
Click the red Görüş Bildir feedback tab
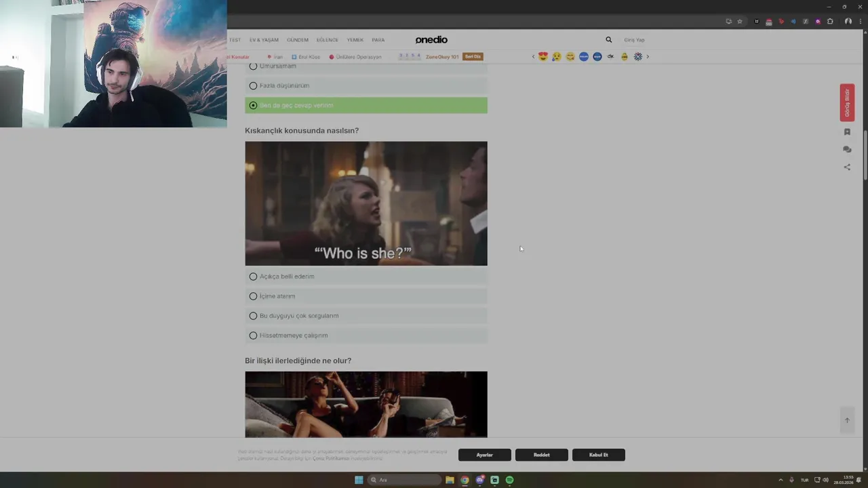pos(847,102)
